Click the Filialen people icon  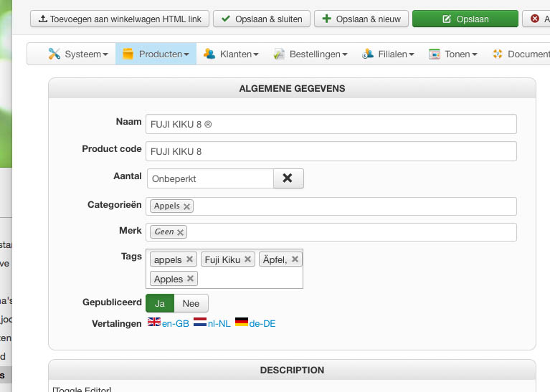point(368,54)
